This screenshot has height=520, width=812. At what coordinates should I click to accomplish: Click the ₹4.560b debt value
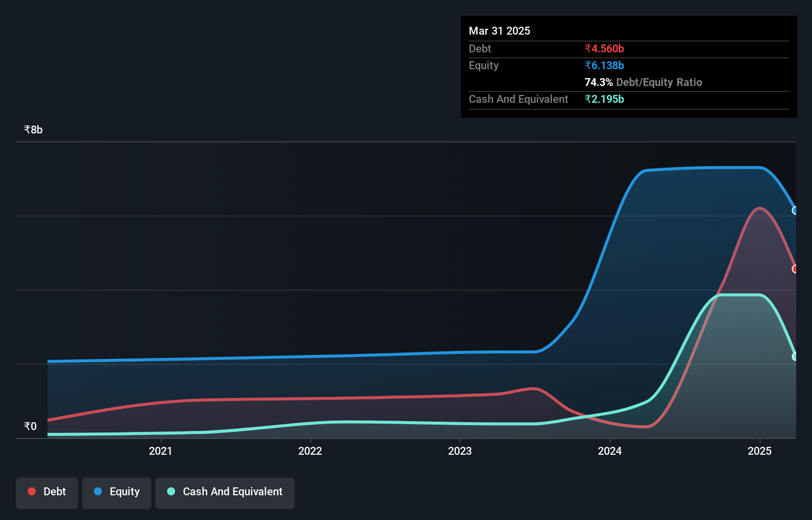tap(604, 48)
